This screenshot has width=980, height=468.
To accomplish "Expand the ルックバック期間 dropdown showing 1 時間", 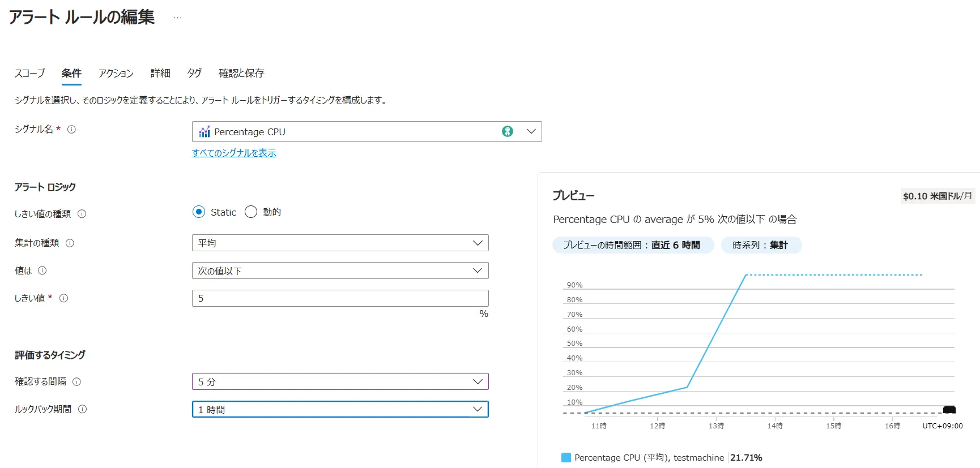I will click(340, 409).
